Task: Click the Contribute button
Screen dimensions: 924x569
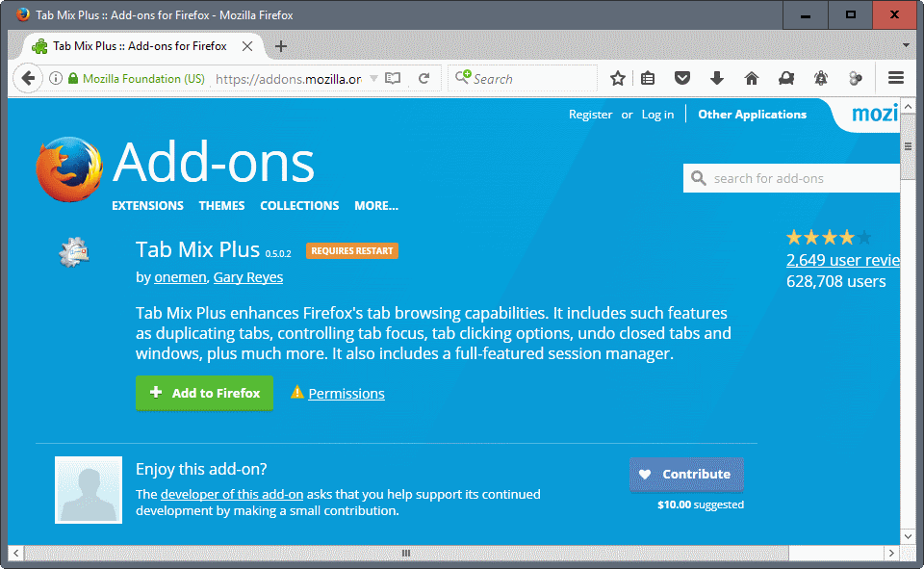Action: pyautogui.click(x=686, y=474)
